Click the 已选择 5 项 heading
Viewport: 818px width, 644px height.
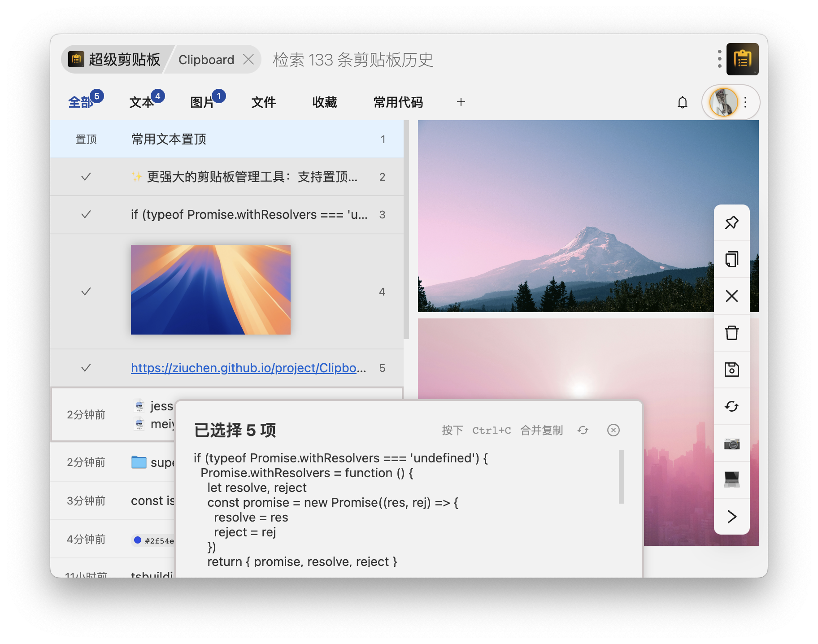tap(235, 430)
